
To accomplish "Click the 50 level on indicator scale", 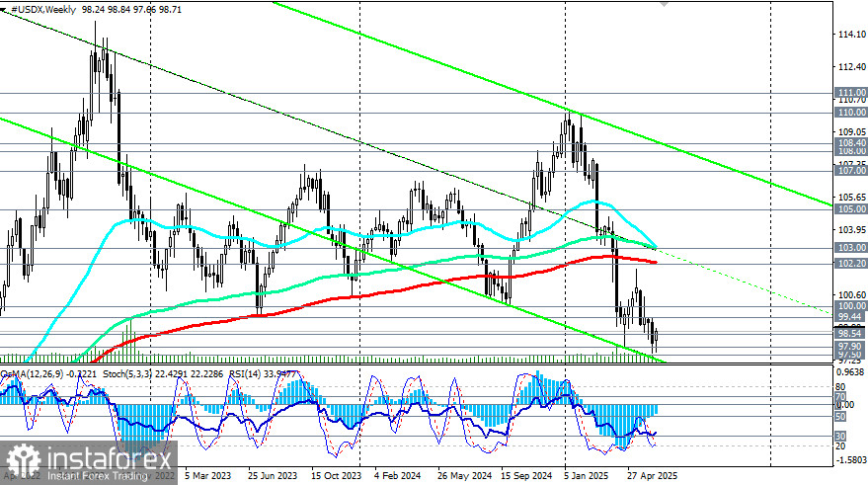I will coord(840,416).
